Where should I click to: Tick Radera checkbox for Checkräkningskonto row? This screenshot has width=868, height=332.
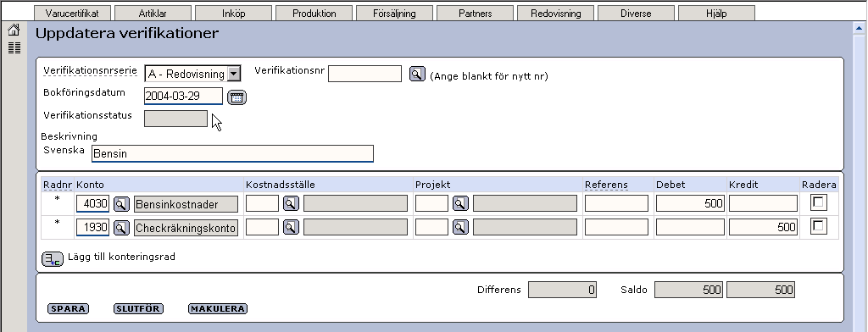coord(819,226)
